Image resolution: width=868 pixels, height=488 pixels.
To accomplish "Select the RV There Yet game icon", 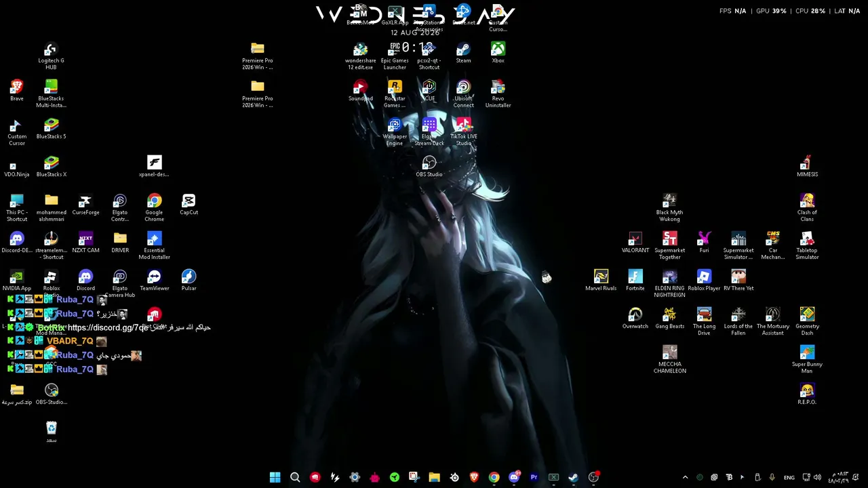I will pos(738,280).
